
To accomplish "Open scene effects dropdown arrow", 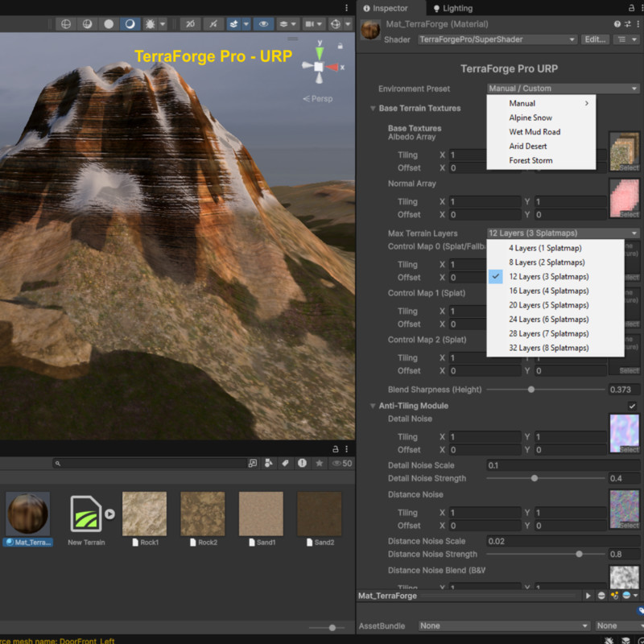I will [246, 24].
